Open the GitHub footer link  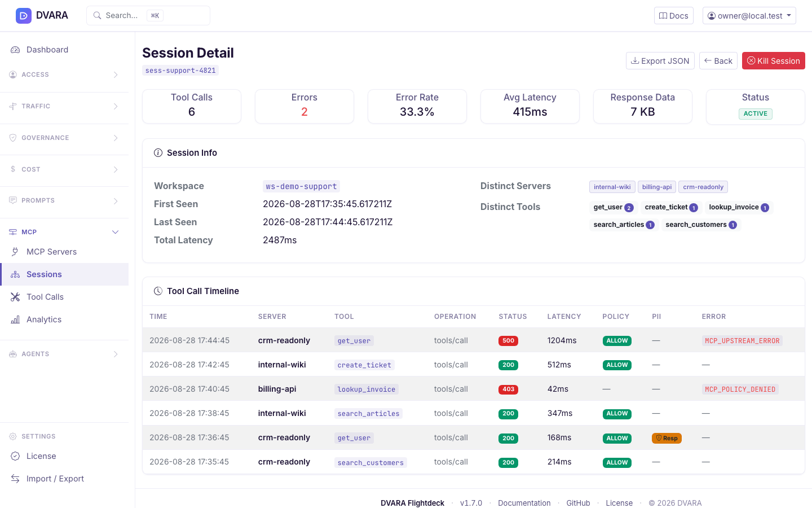click(x=578, y=503)
